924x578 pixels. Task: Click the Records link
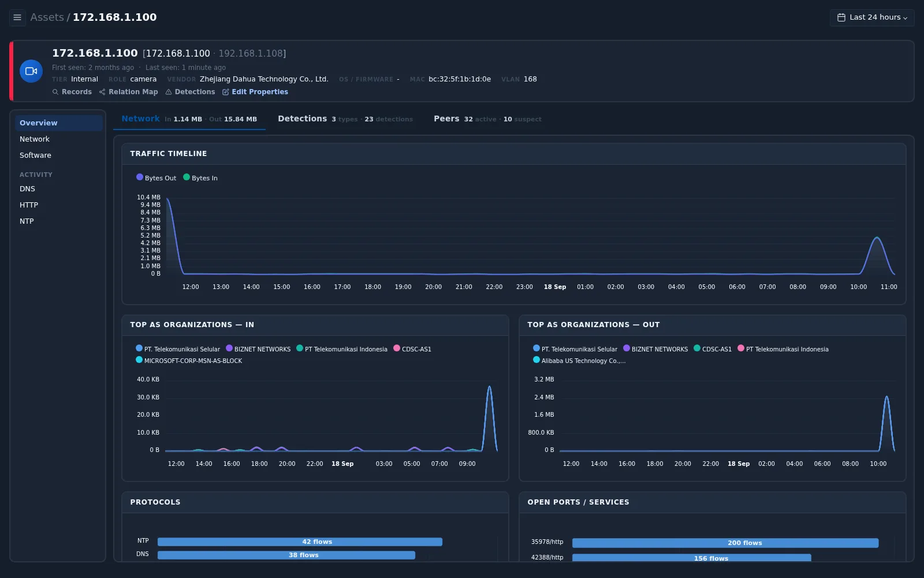click(x=72, y=92)
